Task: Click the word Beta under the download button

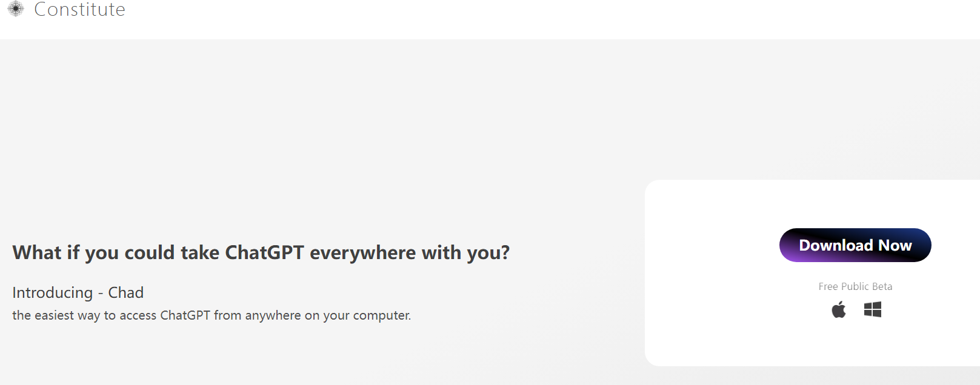Action: click(882, 286)
